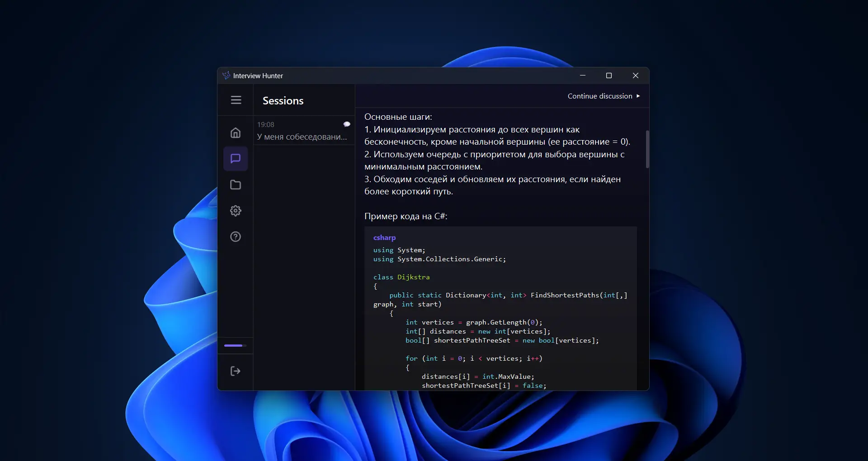Click the Interview Hunter logo in title bar
This screenshot has width=868, height=461.
[226, 75]
